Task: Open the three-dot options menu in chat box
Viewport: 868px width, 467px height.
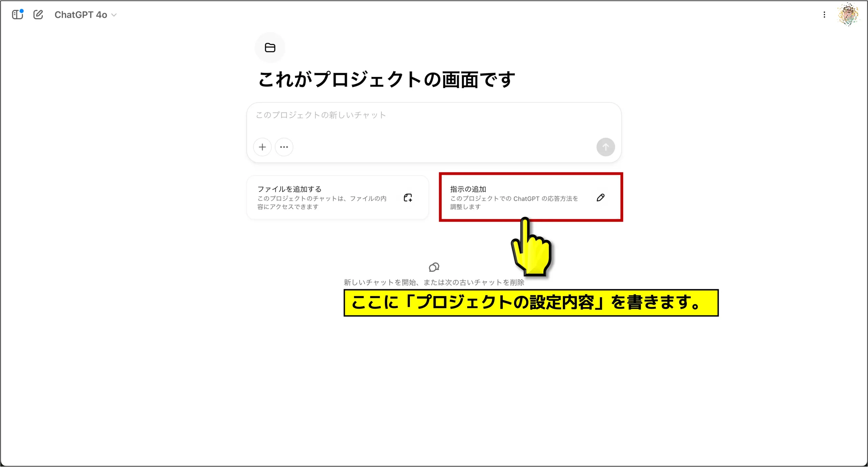Action: click(x=284, y=147)
